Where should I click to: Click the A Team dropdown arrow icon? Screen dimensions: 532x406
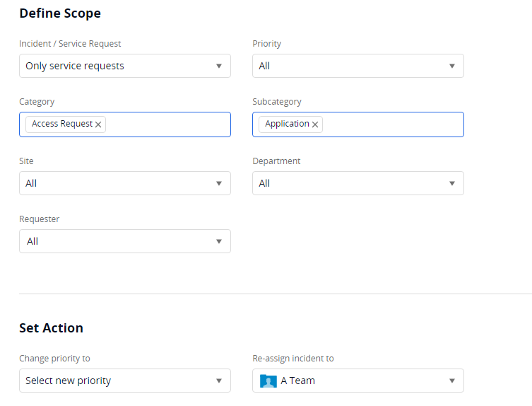[x=452, y=381]
